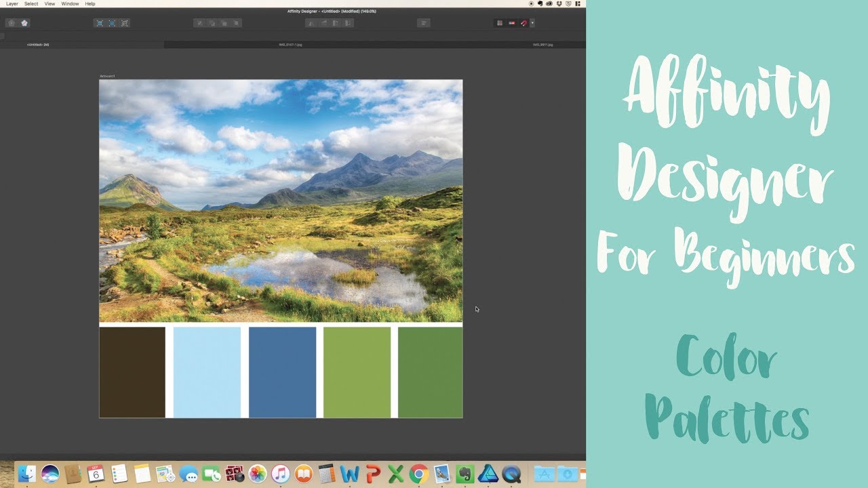The image size is (868, 488).
Task: Open Evernote from the Dock
Action: [465, 474]
